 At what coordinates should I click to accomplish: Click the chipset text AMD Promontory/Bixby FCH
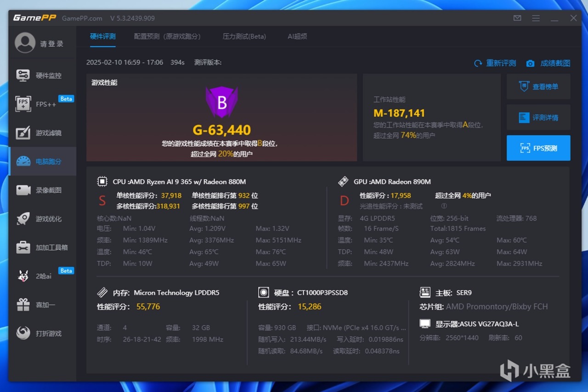click(497, 307)
